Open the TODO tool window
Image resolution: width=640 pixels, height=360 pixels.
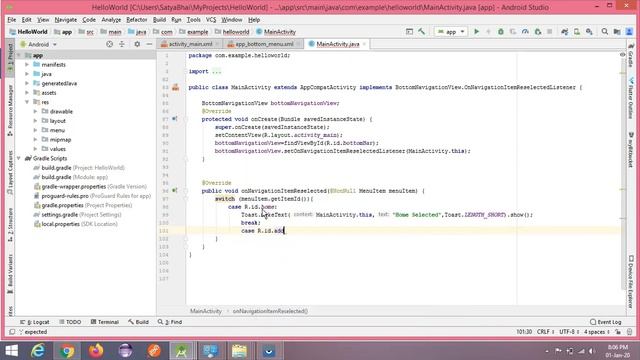[70, 322]
